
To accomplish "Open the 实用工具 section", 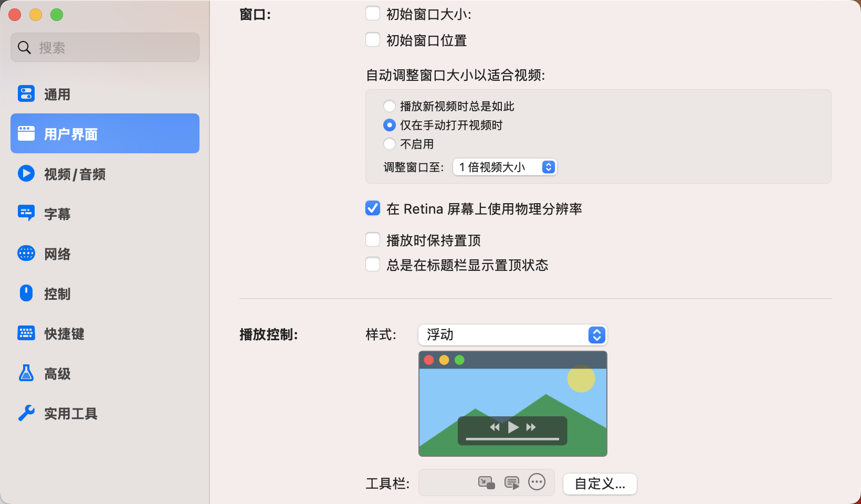I will 70,414.
